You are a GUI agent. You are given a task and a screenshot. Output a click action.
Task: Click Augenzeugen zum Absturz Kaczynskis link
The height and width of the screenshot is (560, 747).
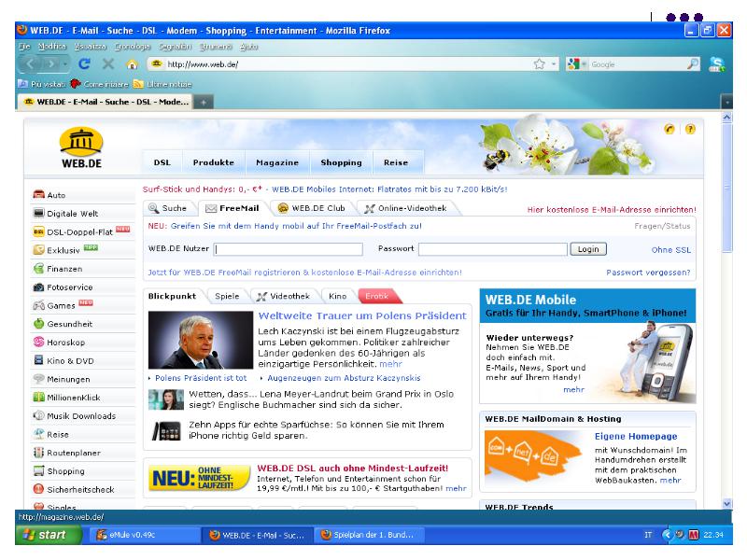344,378
